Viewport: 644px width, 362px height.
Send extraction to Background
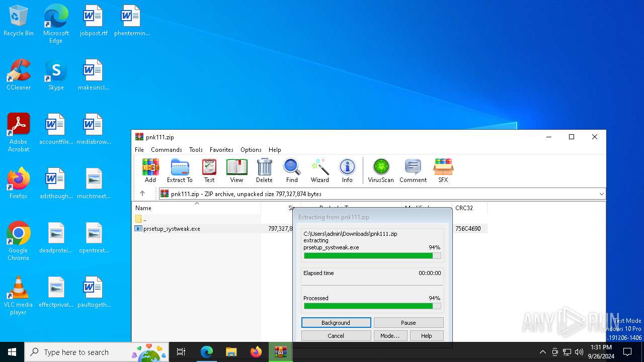click(x=336, y=323)
